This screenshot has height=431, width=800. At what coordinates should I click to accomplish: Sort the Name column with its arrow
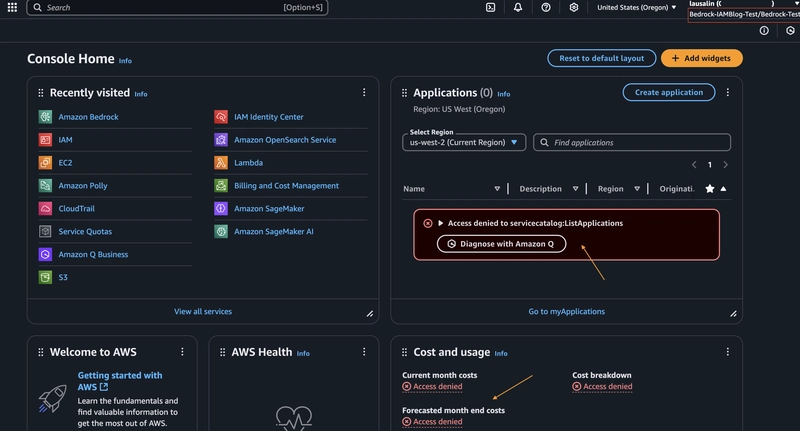pos(497,189)
